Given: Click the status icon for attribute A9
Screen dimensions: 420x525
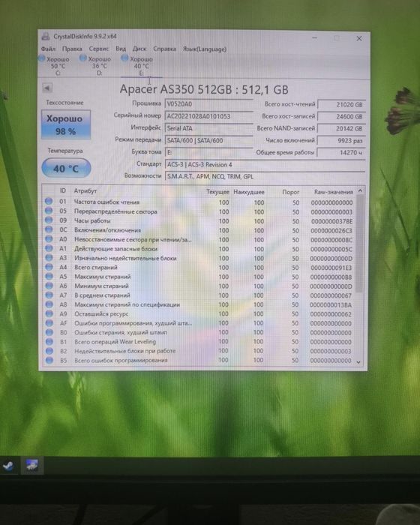Looking at the screenshot, I should pyautogui.click(x=49, y=313).
